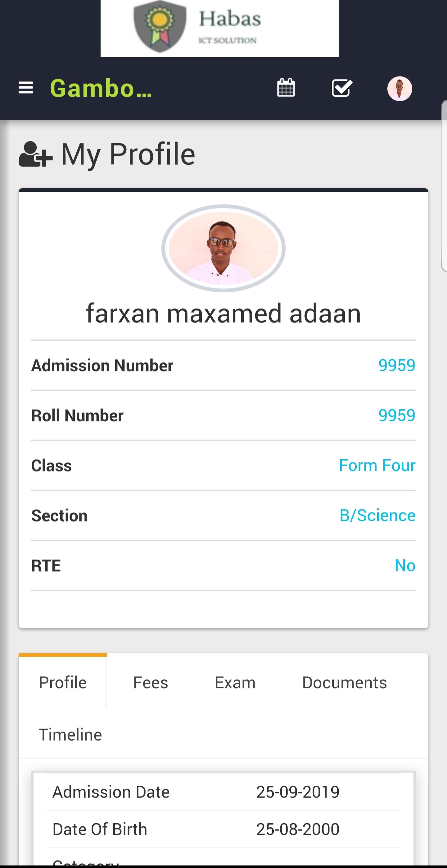Click the profile avatar in the top bar
The image size is (447, 868).
point(400,89)
